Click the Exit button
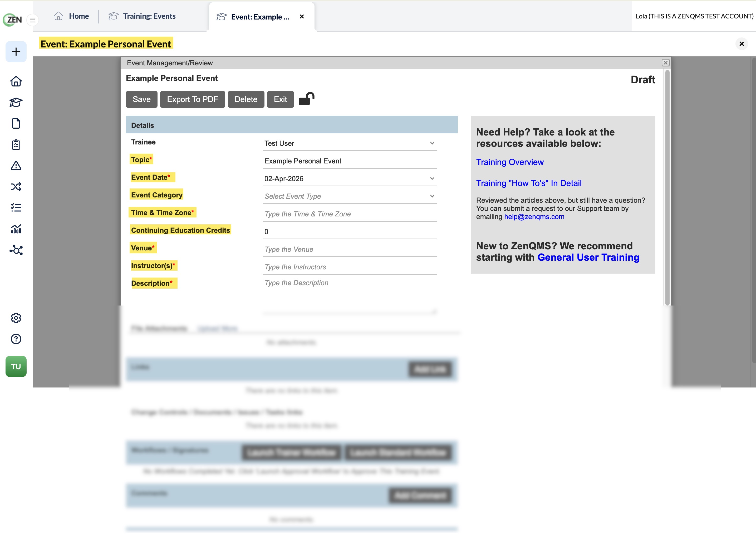 280,99
